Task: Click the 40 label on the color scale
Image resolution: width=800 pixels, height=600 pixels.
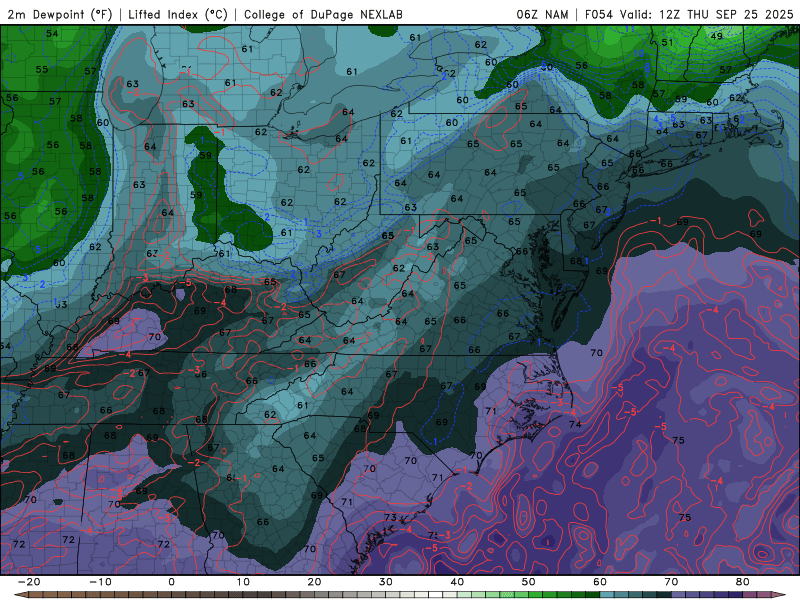Action: (x=457, y=582)
